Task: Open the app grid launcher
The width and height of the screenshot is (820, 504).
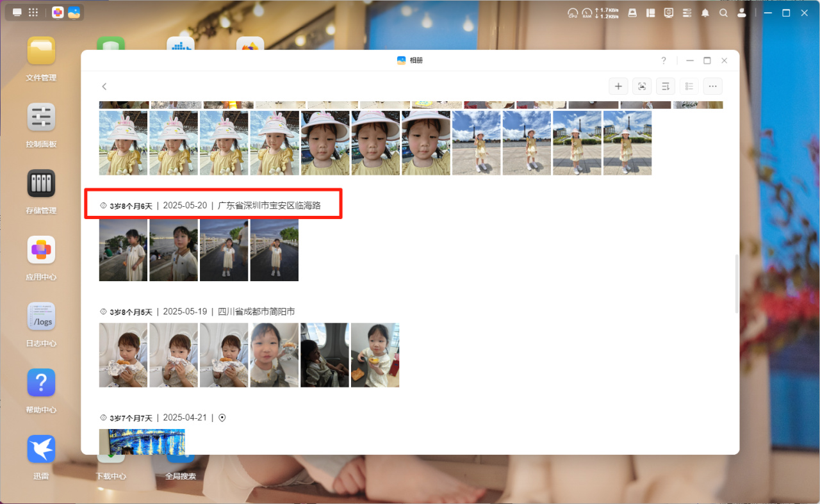Action: [33, 12]
